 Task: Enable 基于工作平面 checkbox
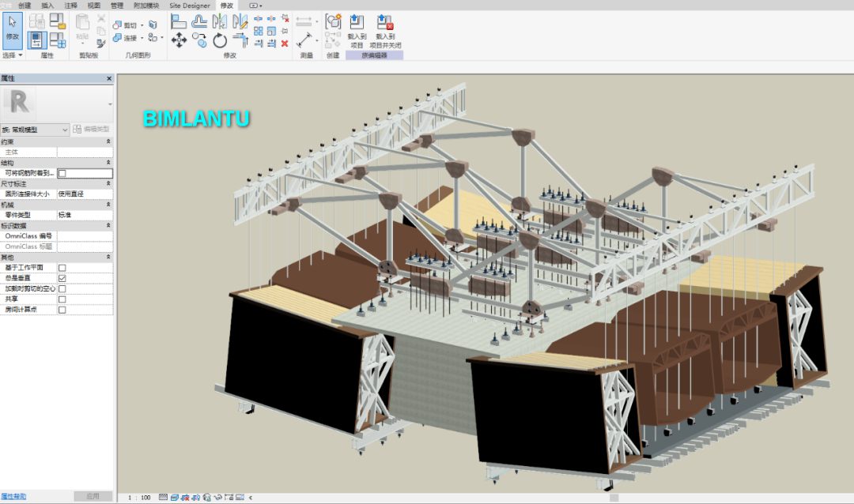62,268
